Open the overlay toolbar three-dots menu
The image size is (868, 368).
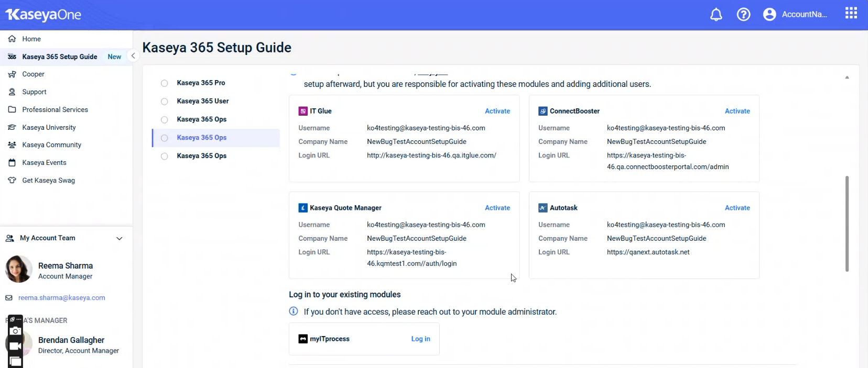(x=19, y=319)
